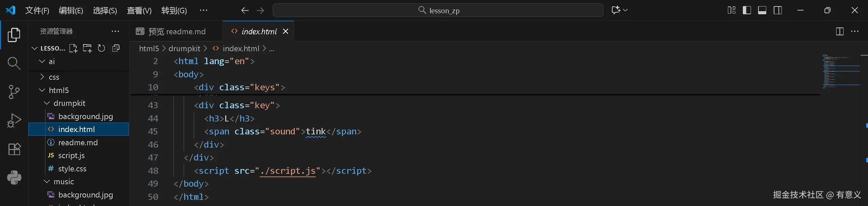Toggle the secondary side bar visibility
Screen dimensions: 868x206
777,11
